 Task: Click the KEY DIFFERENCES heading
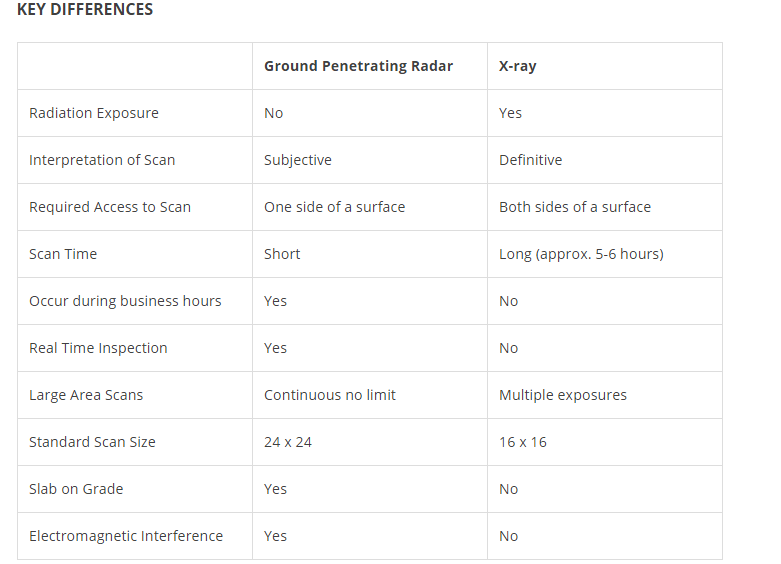click(85, 9)
